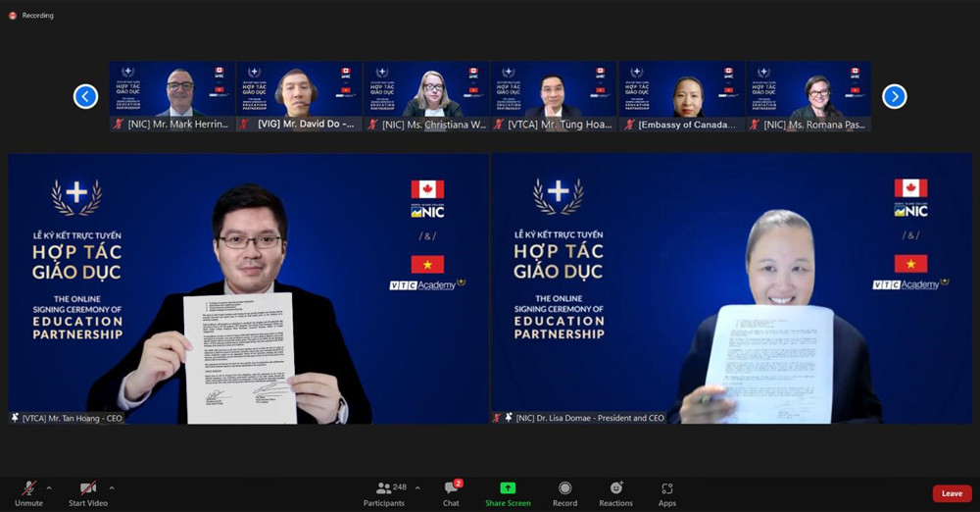Open the Reactions menu
Viewport: 980px width, 512px height.
coord(615,488)
